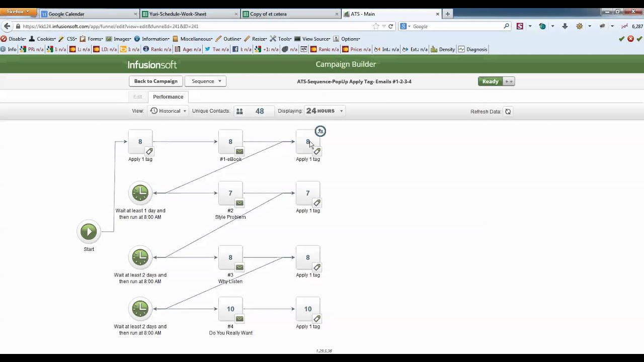Open the Historical view dropdown
644x362 pixels.
coord(168,111)
